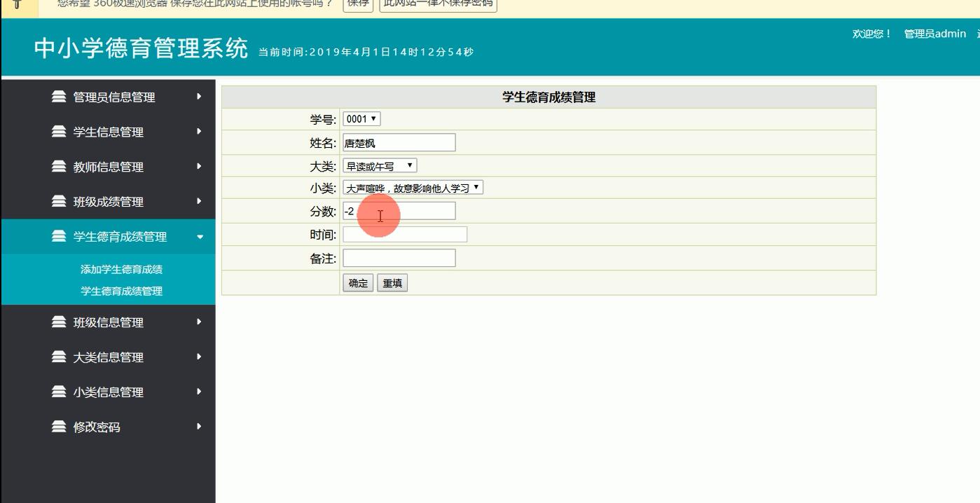The image size is (980, 503).
Task: Click the 学生德育成绩管理 submenu link
Action: coord(121,291)
